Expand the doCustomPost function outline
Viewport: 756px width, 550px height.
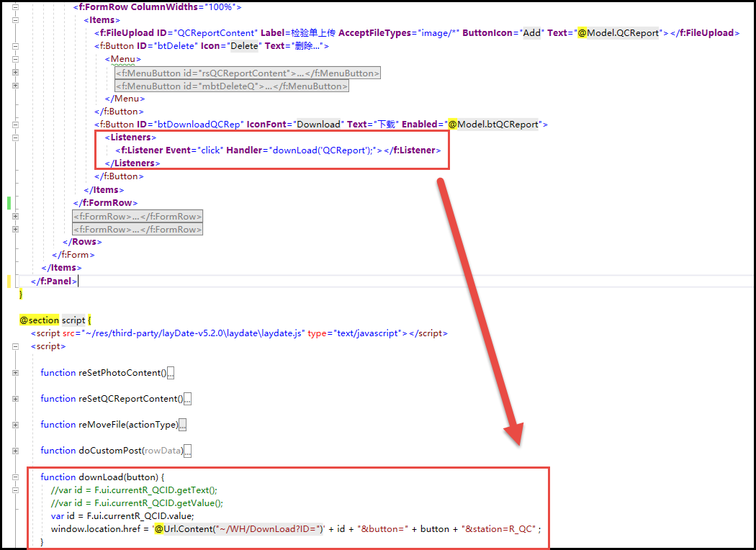pyautogui.click(x=15, y=451)
